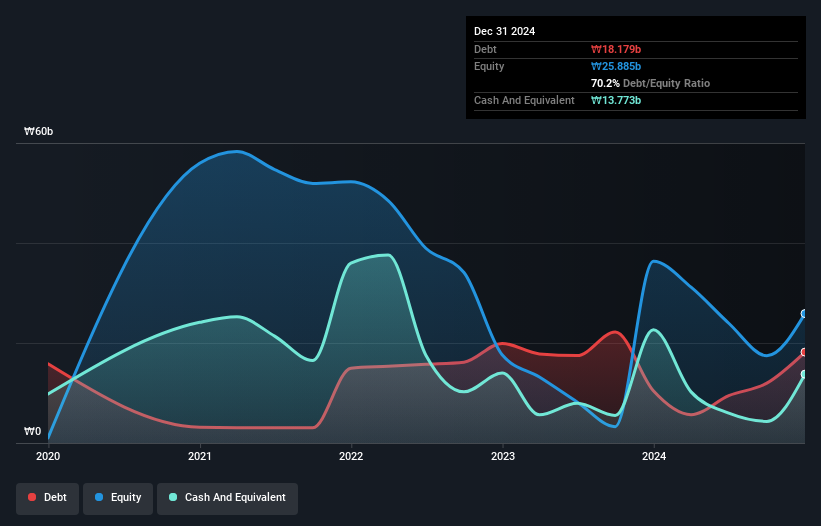821x526 pixels.
Task: Select the blue Equity endpoint marker
Action: (x=804, y=314)
